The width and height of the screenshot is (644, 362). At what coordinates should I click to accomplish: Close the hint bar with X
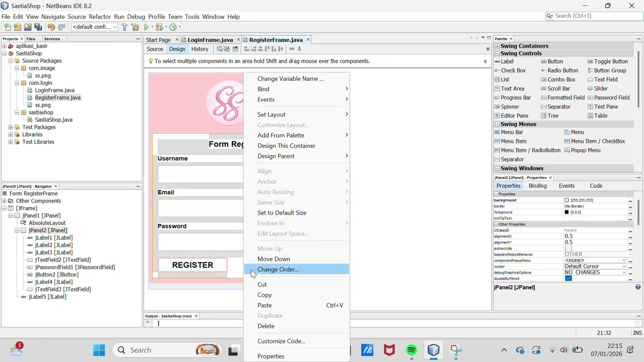[485, 61]
